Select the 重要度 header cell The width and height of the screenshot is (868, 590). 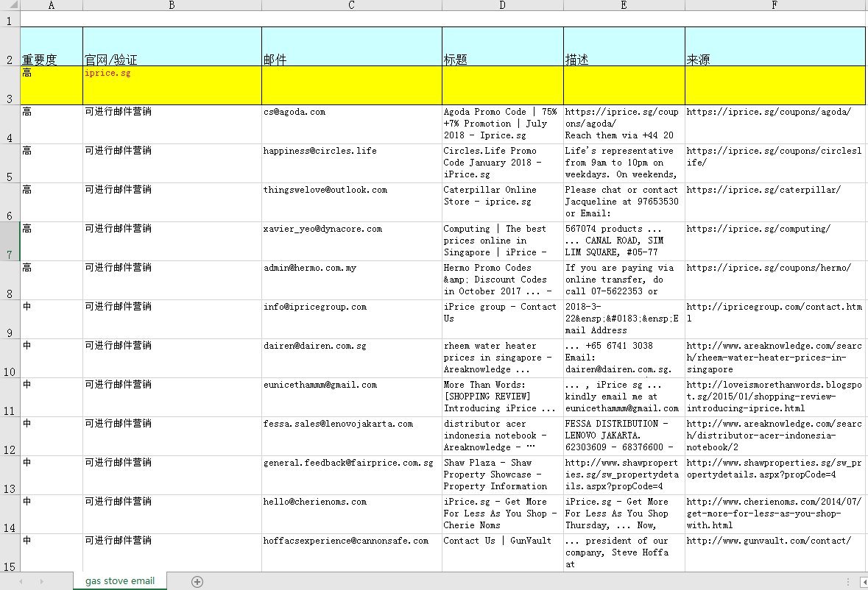(52, 46)
